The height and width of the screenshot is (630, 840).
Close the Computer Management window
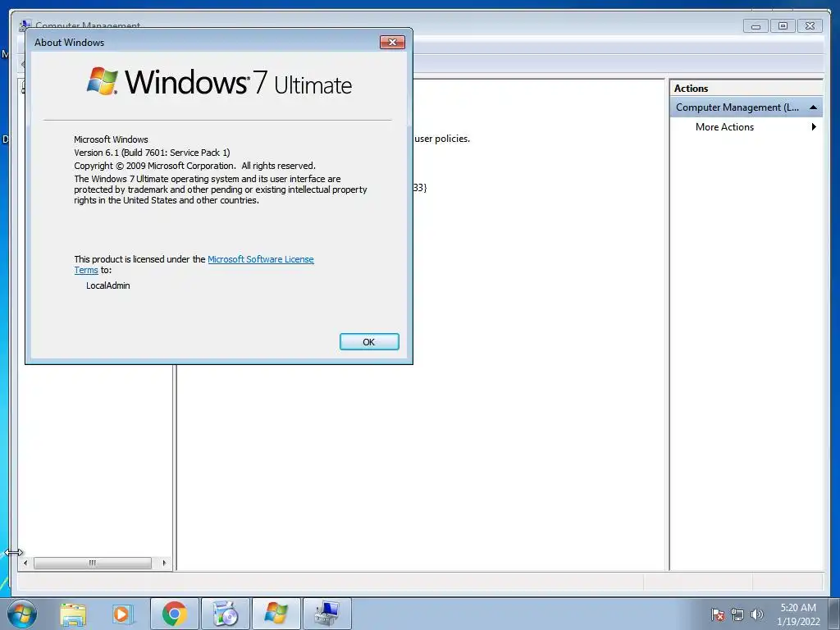810,25
